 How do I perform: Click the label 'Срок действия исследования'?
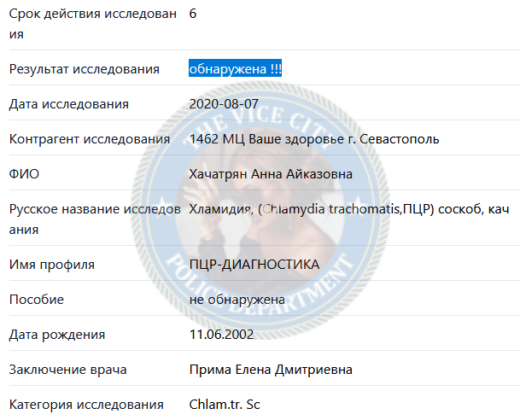93,24
